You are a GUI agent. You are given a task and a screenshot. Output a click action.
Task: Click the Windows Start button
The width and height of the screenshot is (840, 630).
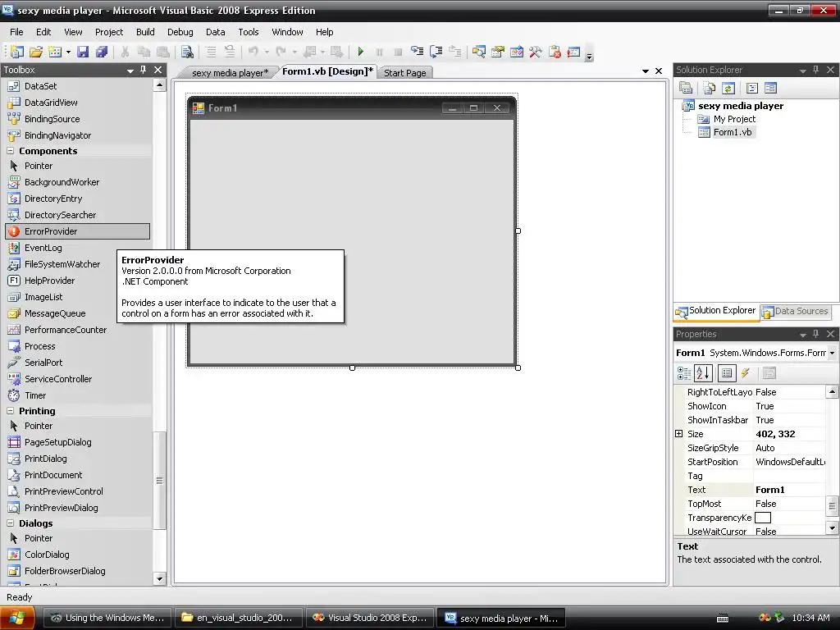pyautogui.click(x=17, y=619)
